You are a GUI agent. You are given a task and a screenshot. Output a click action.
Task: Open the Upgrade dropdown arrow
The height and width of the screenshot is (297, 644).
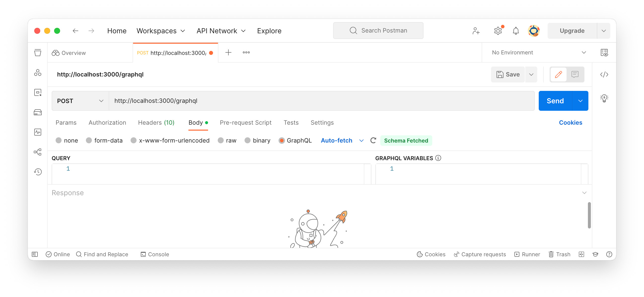click(604, 31)
